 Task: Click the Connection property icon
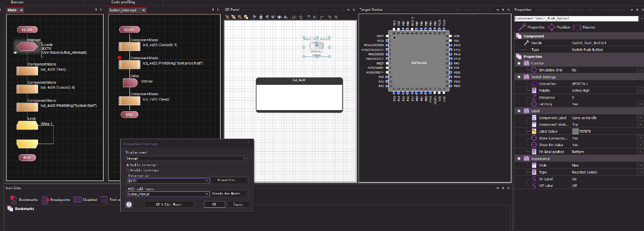pos(533,84)
